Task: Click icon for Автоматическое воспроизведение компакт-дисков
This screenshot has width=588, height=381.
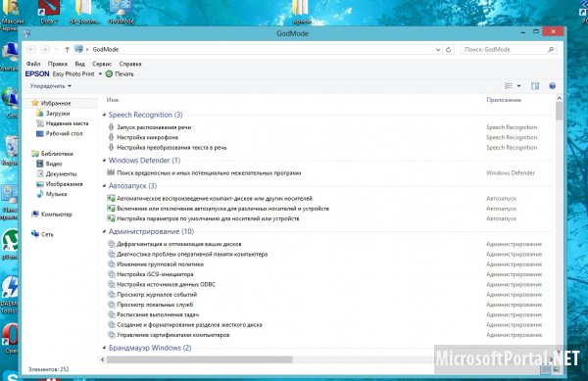Action: point(111,198)
